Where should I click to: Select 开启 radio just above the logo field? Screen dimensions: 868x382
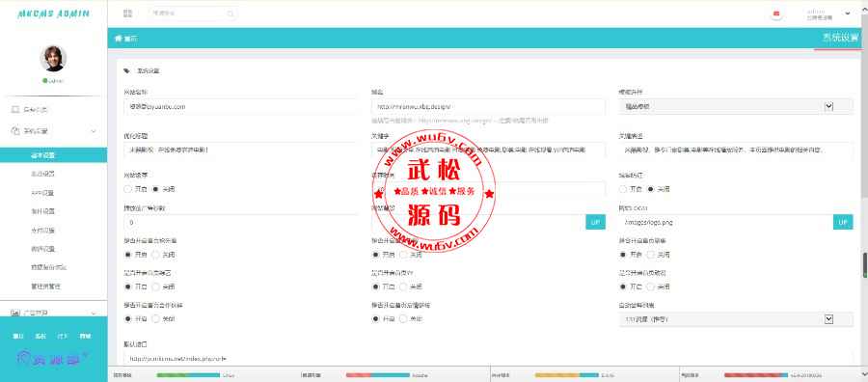tap(623, 189)
